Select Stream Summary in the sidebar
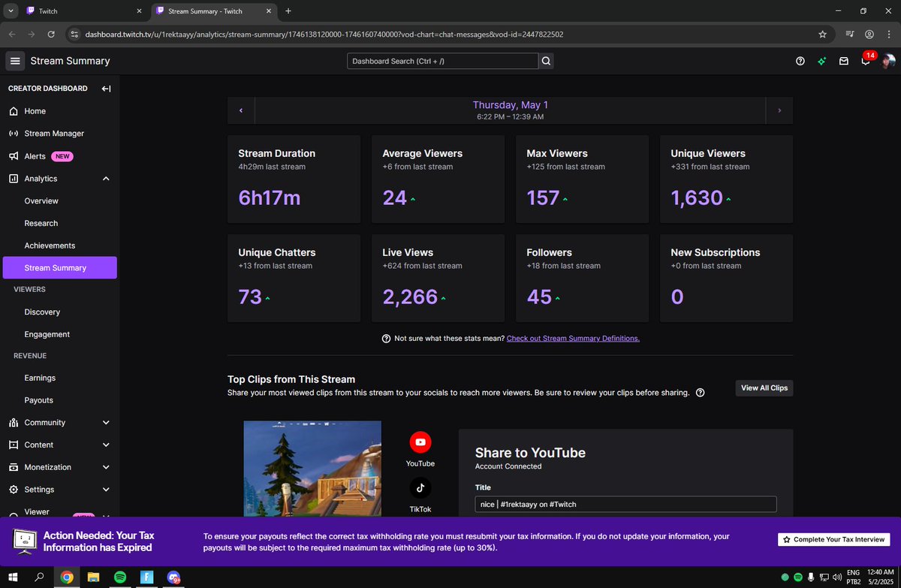Image resolution: width=901 pixels, height=588 pixels. [60, 268]
